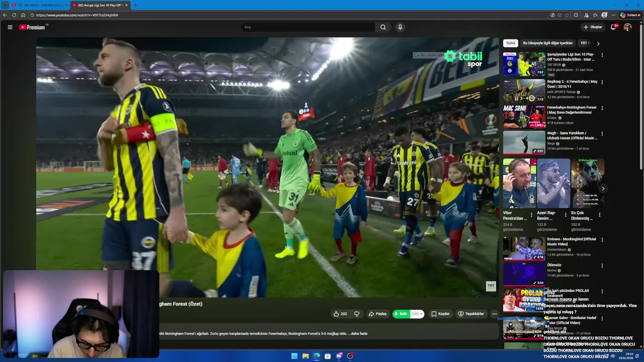Download video with İndir button

click(x=401, y=314)
